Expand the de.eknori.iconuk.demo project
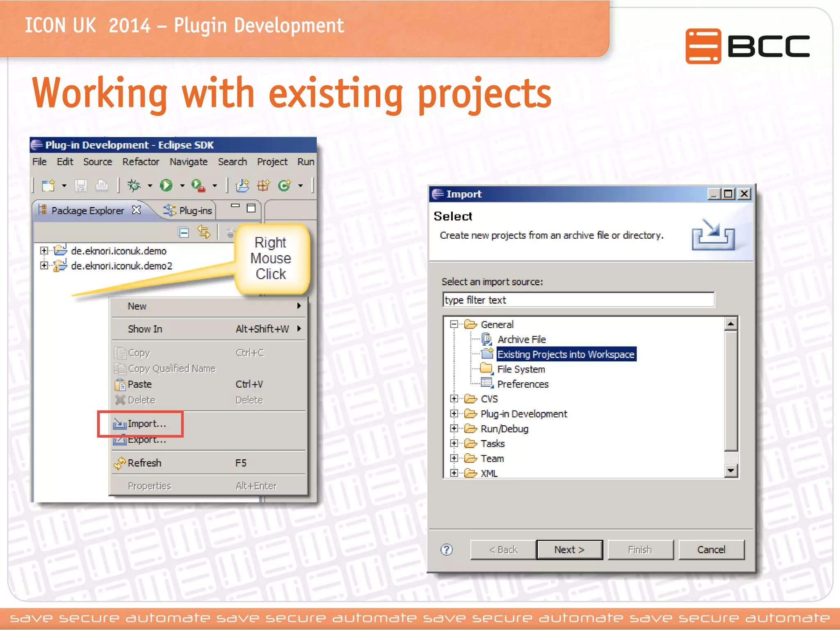 tap(44, 250)
